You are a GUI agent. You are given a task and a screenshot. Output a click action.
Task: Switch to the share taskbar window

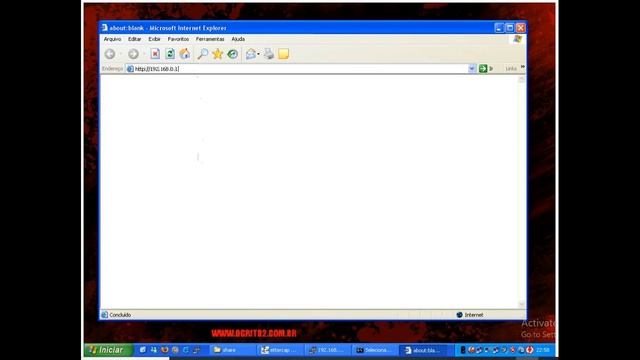232,350
